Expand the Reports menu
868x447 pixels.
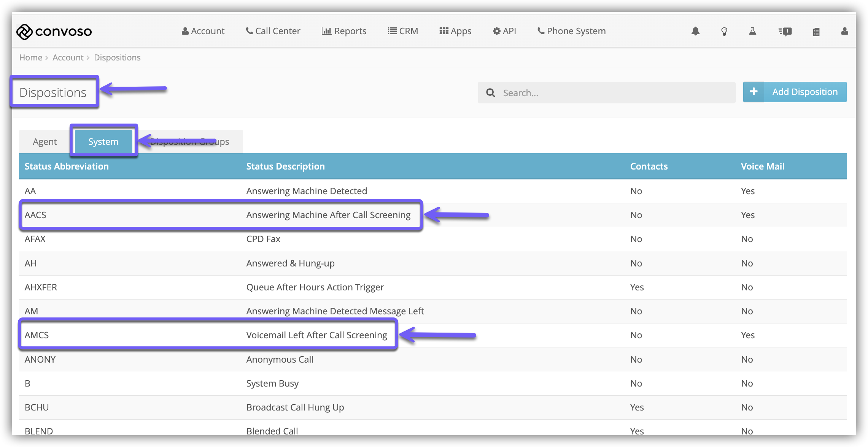click(344, 31)
